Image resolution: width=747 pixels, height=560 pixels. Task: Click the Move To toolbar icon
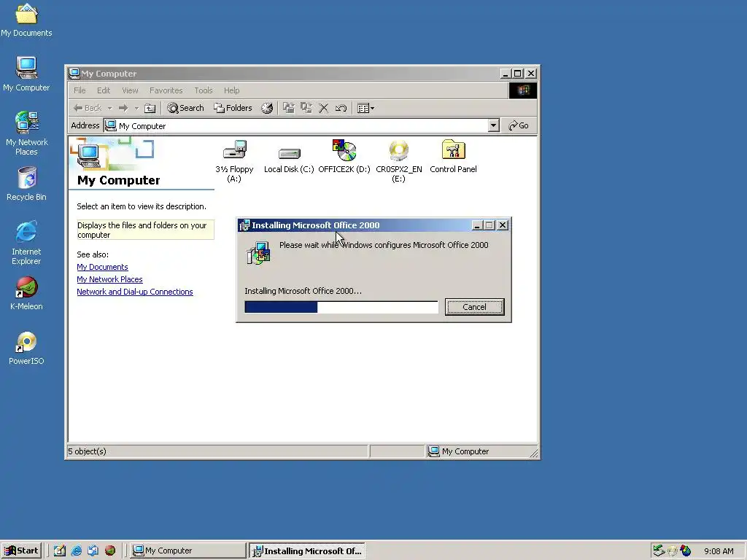[289, 108]
